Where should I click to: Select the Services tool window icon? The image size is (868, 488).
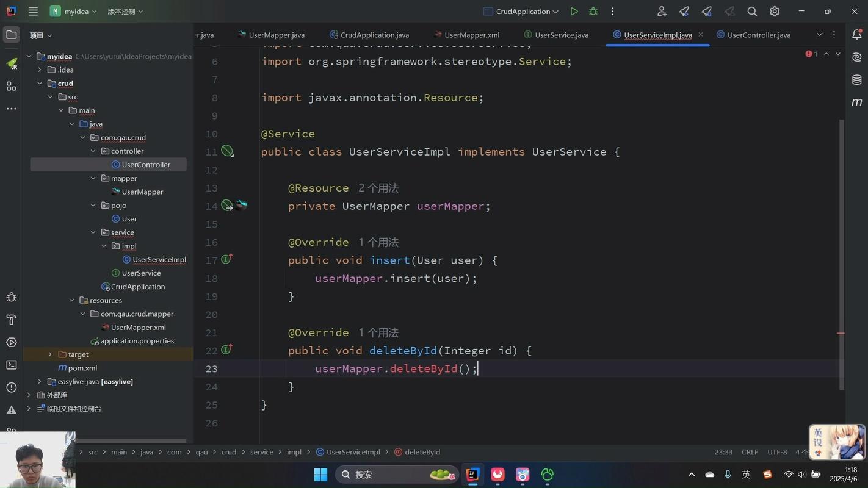11,342
